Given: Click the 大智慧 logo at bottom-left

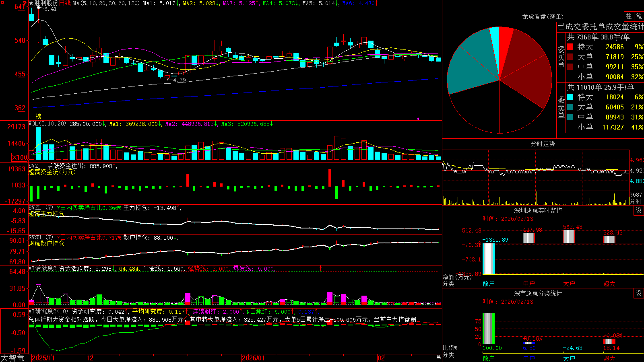Looking at the screenshot, I should (x=12, y=358).
